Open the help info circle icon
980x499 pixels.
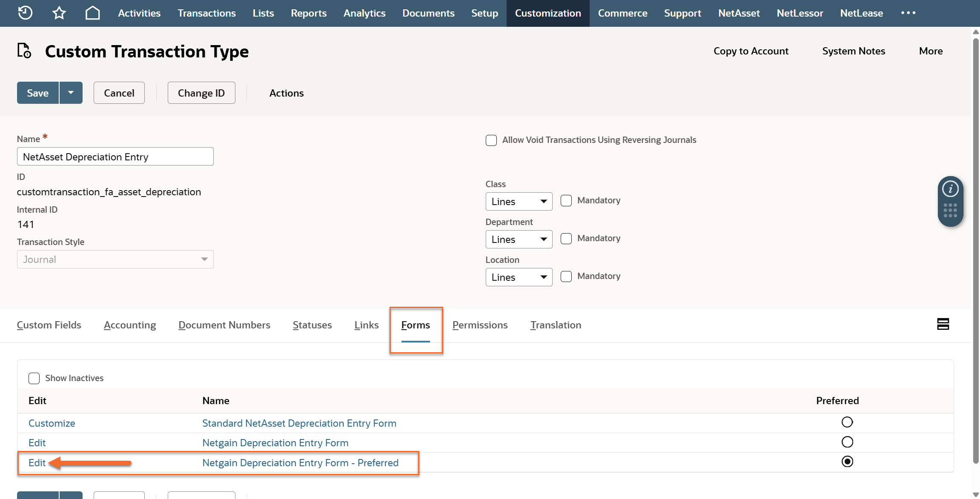point(950,189)
